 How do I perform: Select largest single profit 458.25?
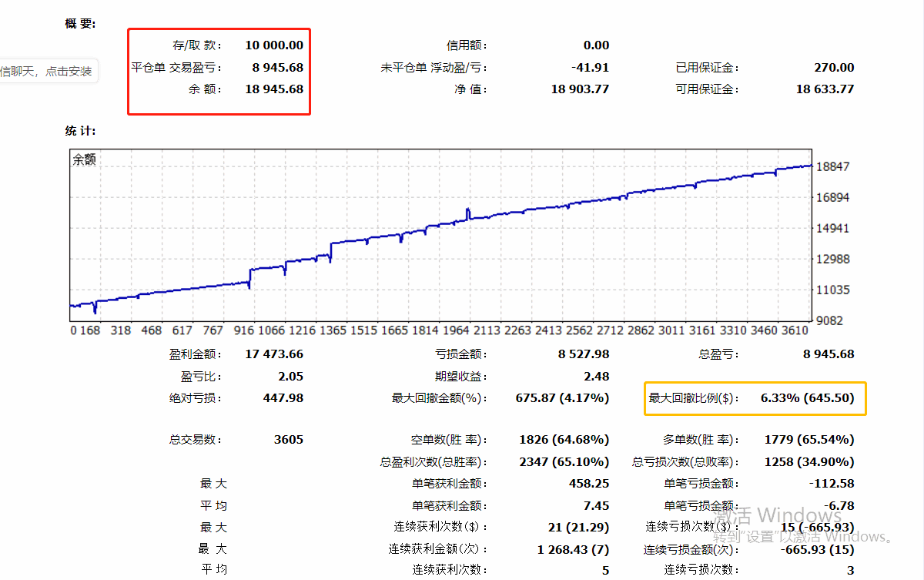(590, 484)
